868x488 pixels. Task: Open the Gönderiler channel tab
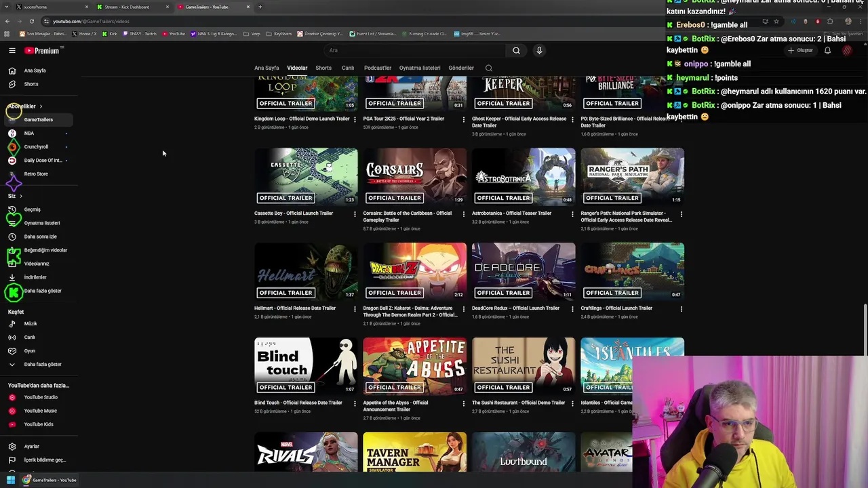pos(461,68)
